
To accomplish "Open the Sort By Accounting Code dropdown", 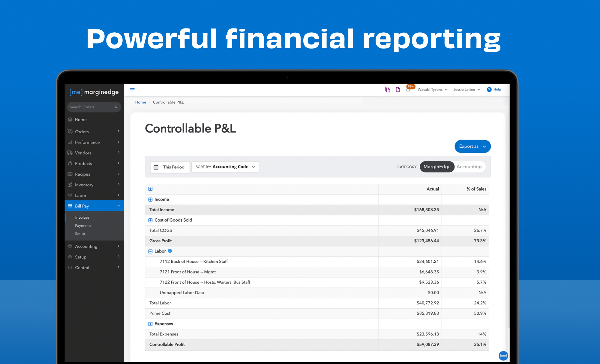I will click(225, 167).
